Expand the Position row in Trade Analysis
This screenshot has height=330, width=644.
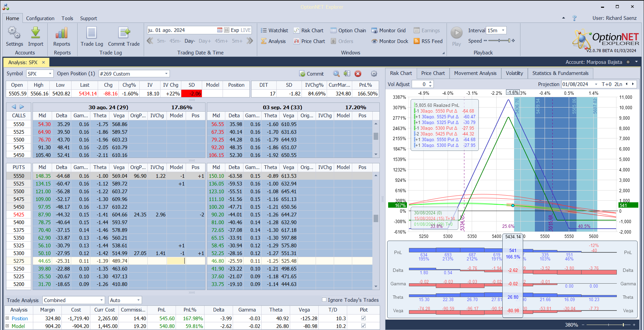7,318
